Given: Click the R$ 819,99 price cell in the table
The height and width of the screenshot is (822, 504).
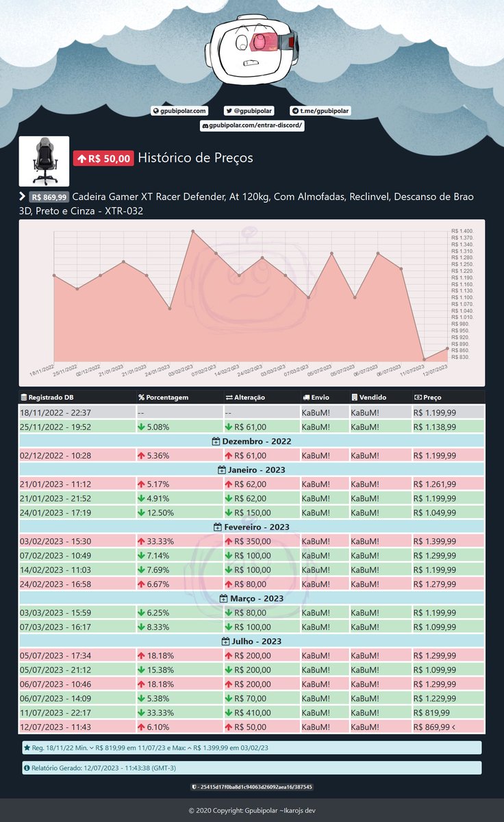Looking at the screenshot, I should click(448, 712).
